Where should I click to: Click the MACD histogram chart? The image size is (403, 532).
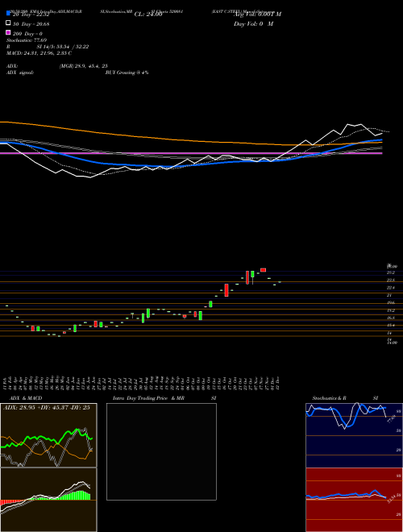(48, 500)
